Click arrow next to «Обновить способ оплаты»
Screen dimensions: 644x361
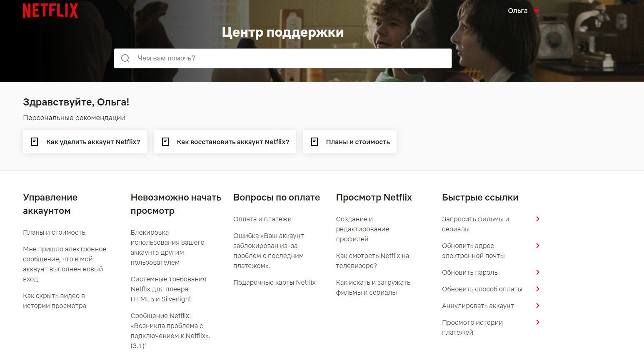click(538, 289)
